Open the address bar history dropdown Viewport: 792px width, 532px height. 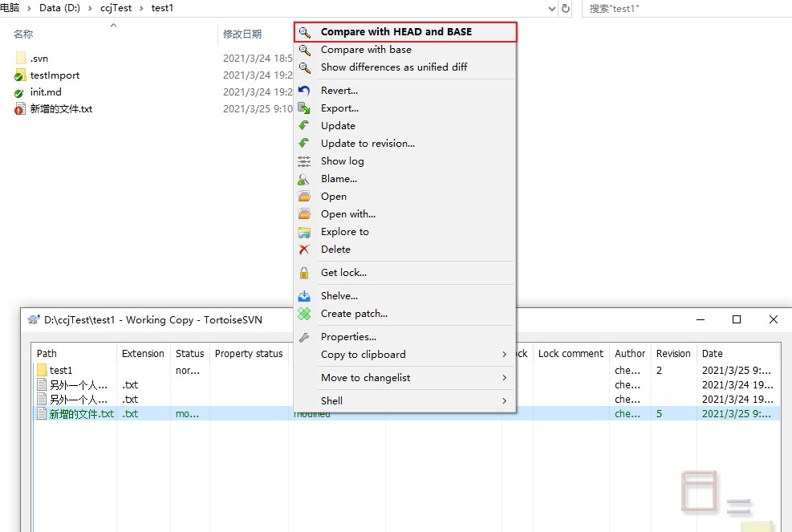point(550,8)
